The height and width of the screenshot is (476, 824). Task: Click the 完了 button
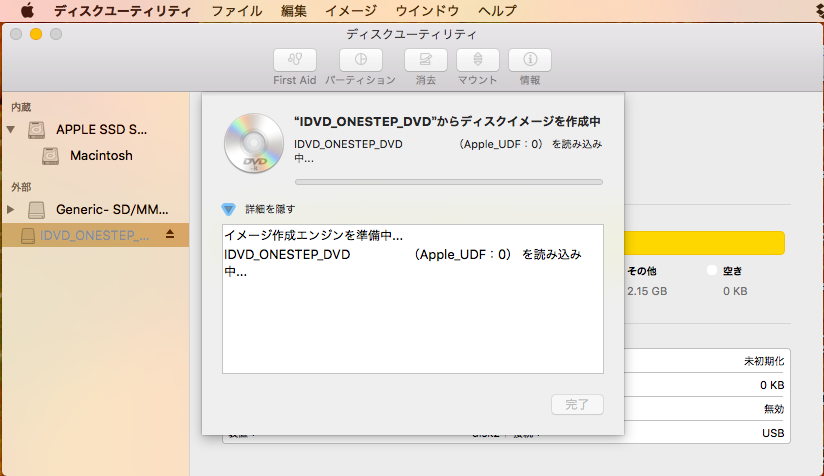coord(577,405)
